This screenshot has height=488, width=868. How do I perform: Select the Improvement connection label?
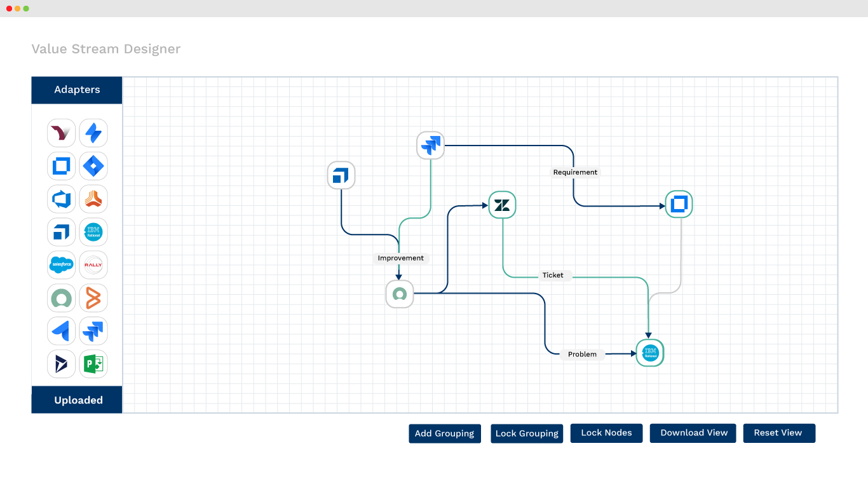tap(401, 258)
